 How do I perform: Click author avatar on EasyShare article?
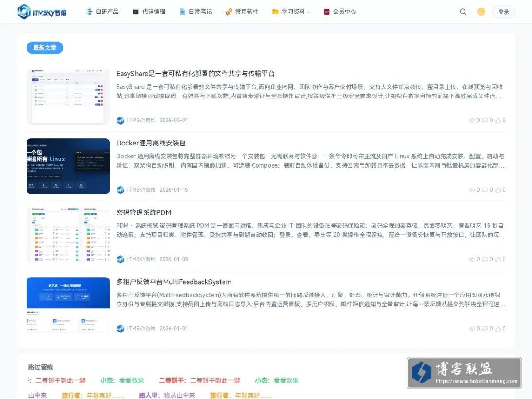(121, 121)
